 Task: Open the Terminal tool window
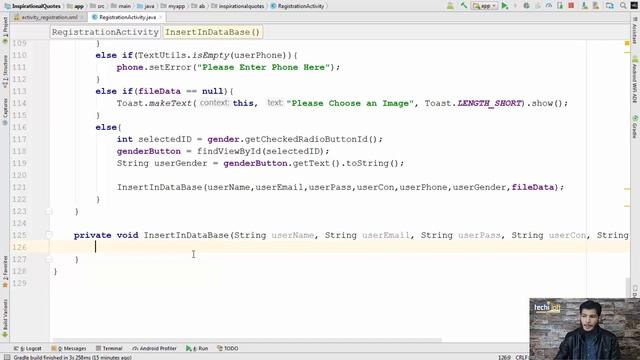click(109, 348)
